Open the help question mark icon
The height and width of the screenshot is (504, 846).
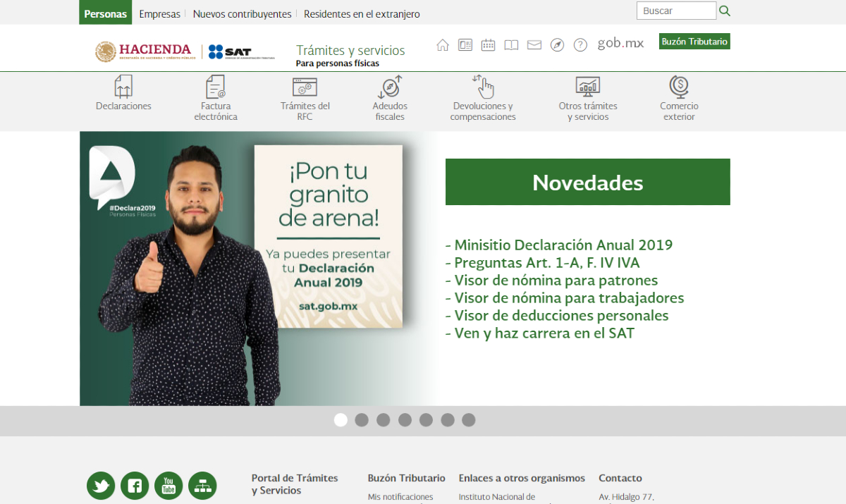pyautogui.click(x=580, y=44)
